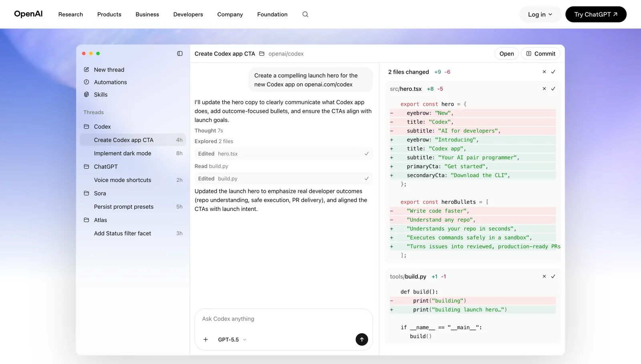Open the Skills item
The height and width of the screenshot is (364, 641).
[x=133, y=95]
